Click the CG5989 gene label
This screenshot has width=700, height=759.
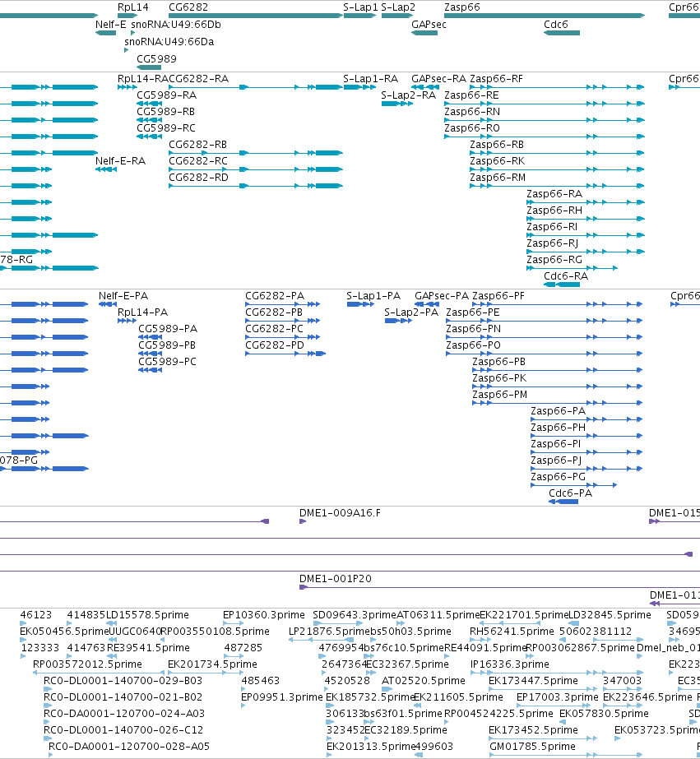tap(156, 59)
